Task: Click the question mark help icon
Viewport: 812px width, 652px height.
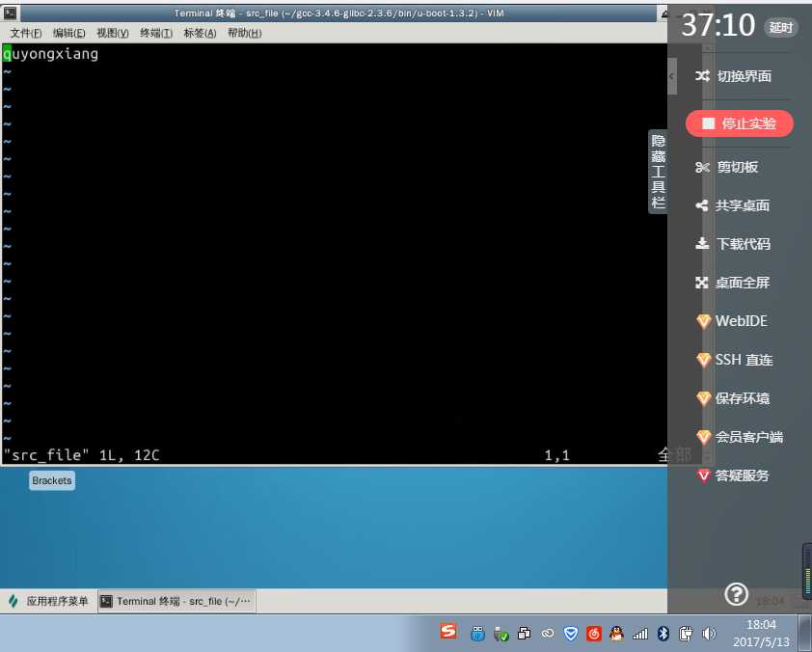Action: tap(736, 594)
